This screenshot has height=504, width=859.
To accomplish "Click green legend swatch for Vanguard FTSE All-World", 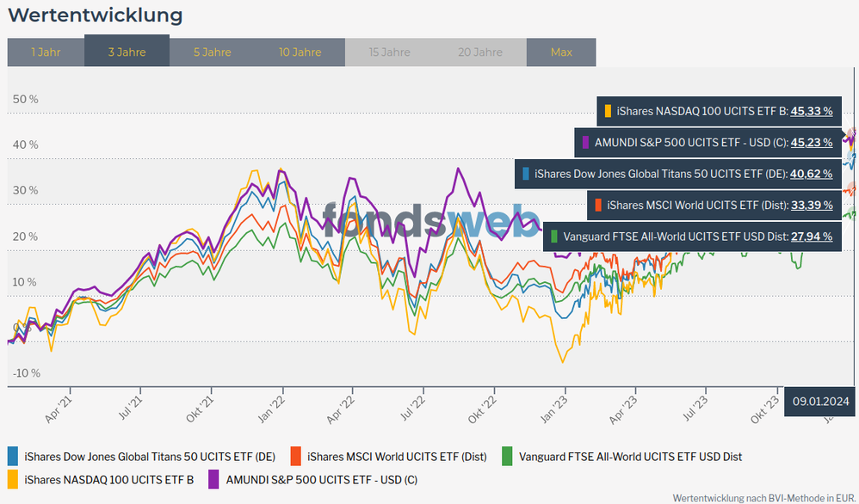I will tap(507, 457).
